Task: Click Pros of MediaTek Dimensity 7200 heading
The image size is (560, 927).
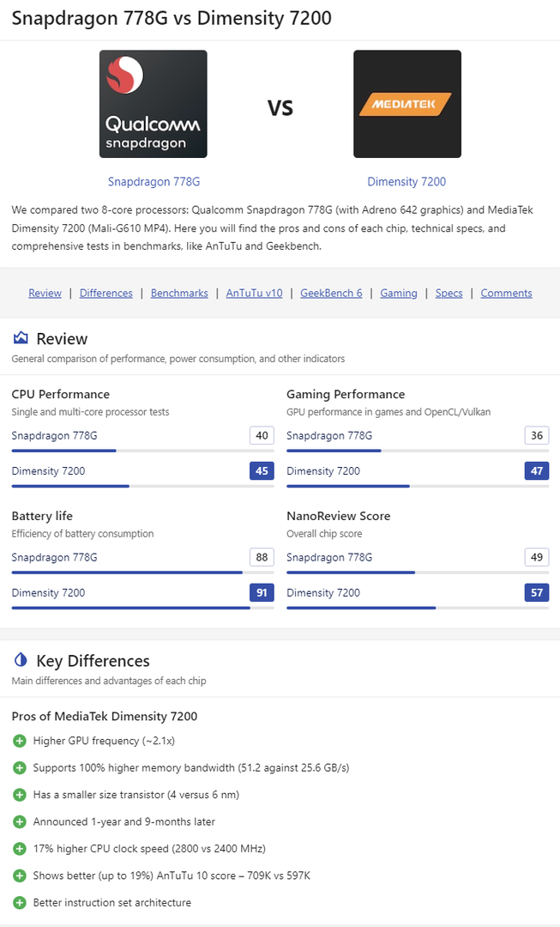Action: 105,717
